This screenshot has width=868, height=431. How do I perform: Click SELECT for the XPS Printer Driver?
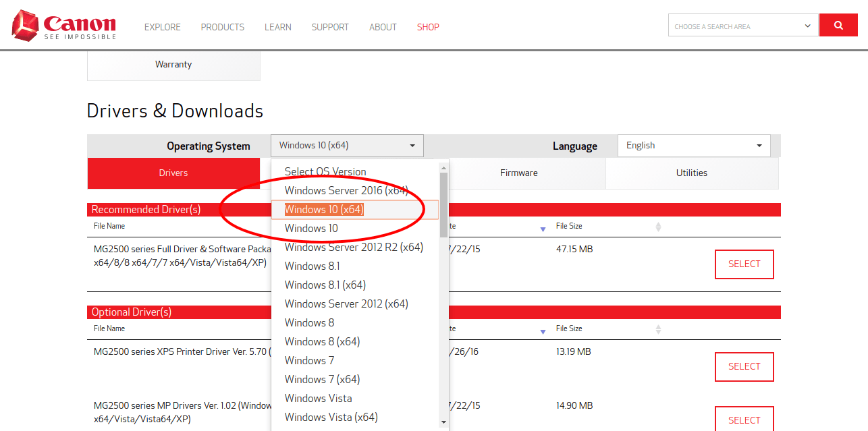click(744, 367)
